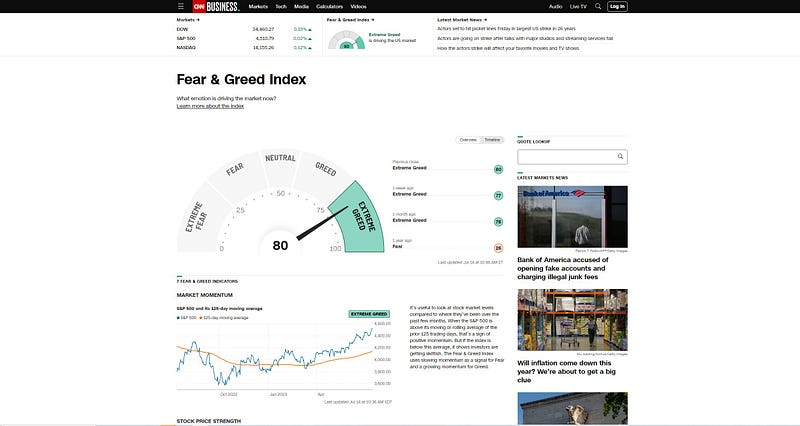
Task: Click the gauge value 80
Action: tap(280, 245)
